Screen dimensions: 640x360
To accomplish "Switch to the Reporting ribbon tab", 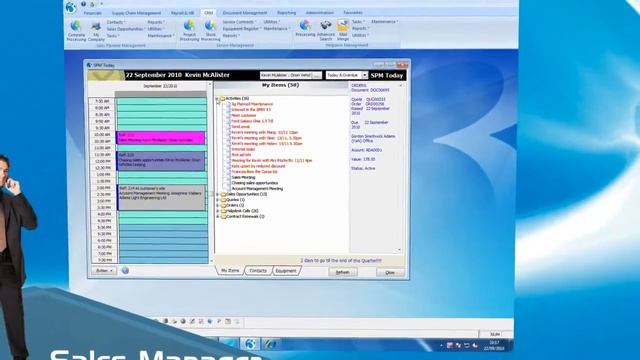I will (287, 13).
